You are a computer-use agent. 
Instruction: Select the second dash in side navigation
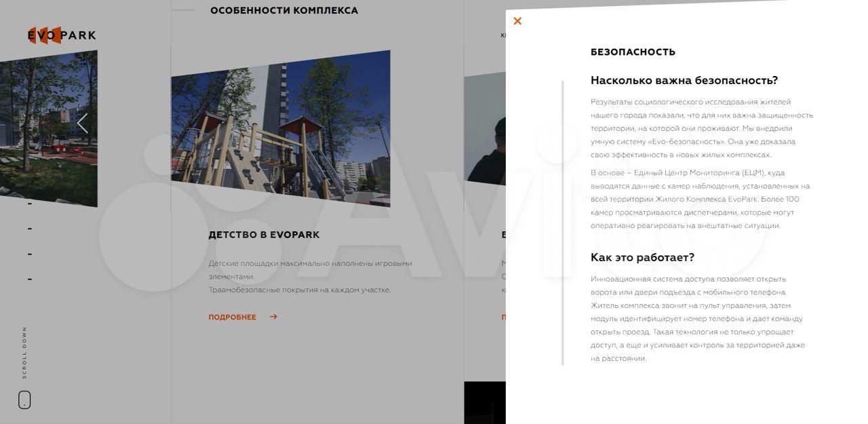[x=30, y=229]
